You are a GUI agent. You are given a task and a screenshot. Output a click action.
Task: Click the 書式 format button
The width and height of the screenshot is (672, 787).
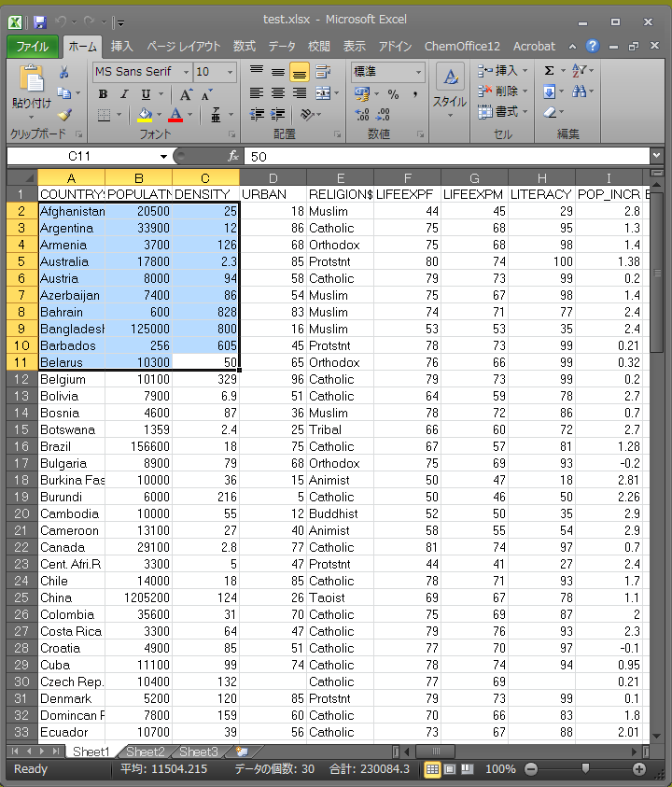tap(502, 112)
